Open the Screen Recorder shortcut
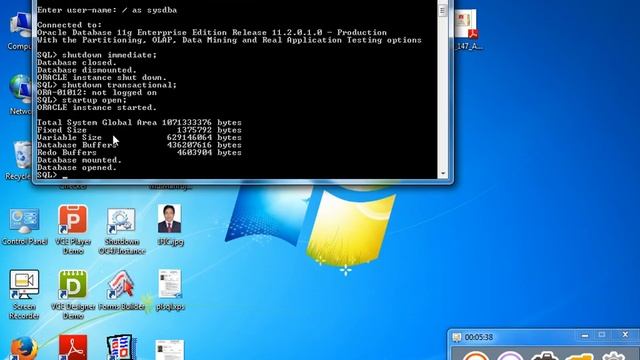This screenshot has width=640, height=360. (x=24, y=294)
